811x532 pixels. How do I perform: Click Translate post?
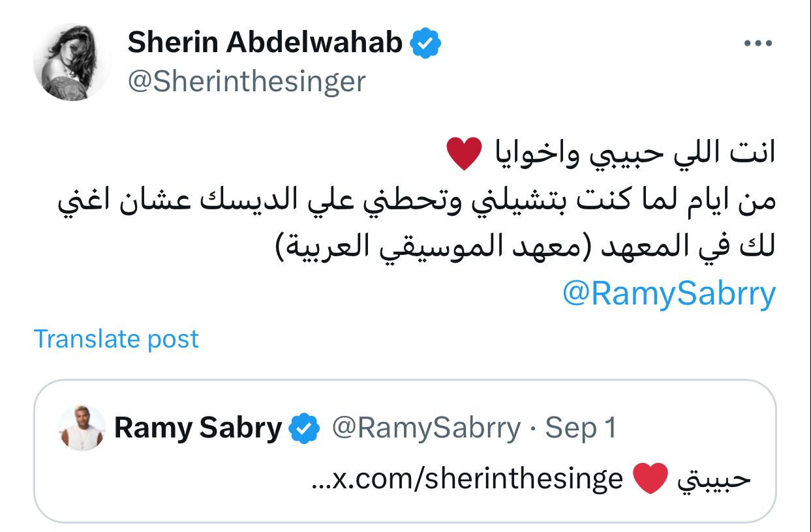tap(115, 339)
